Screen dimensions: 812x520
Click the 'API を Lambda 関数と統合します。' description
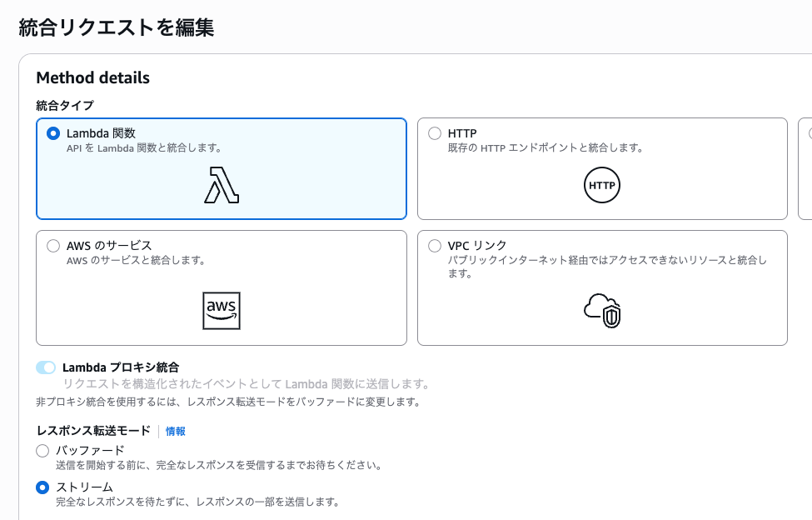coord(144,148)
